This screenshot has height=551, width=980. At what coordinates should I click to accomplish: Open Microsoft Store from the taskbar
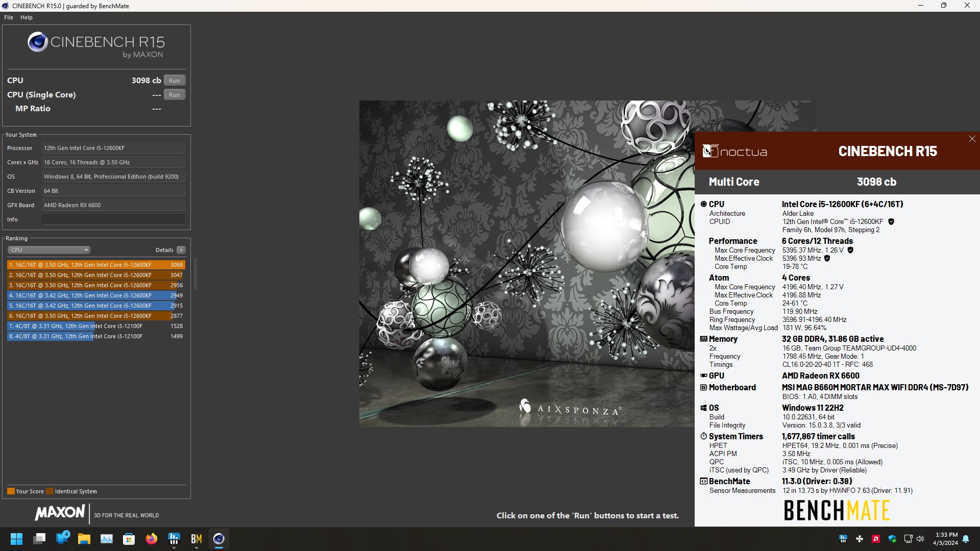(129, 539)
